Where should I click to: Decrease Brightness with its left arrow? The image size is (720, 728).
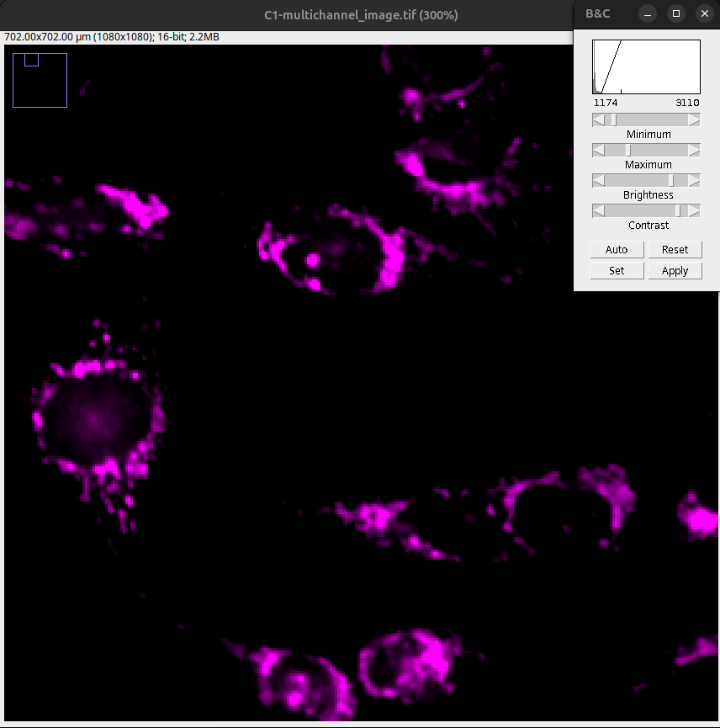click(598, 181)
